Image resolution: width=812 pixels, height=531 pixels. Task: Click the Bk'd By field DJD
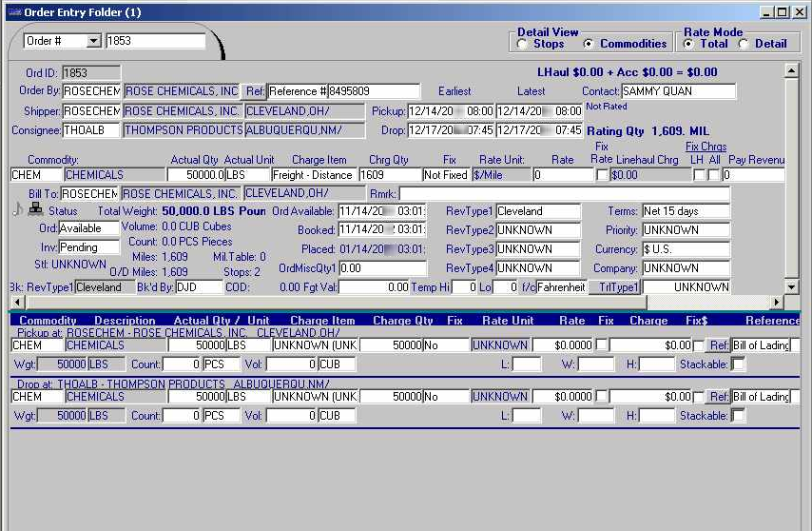coord(199,287)
